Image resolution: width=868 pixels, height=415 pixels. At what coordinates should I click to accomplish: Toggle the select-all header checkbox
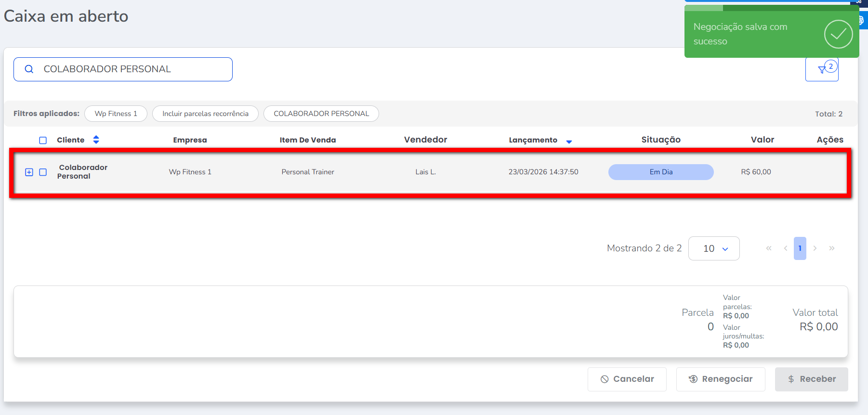(43, 140)
